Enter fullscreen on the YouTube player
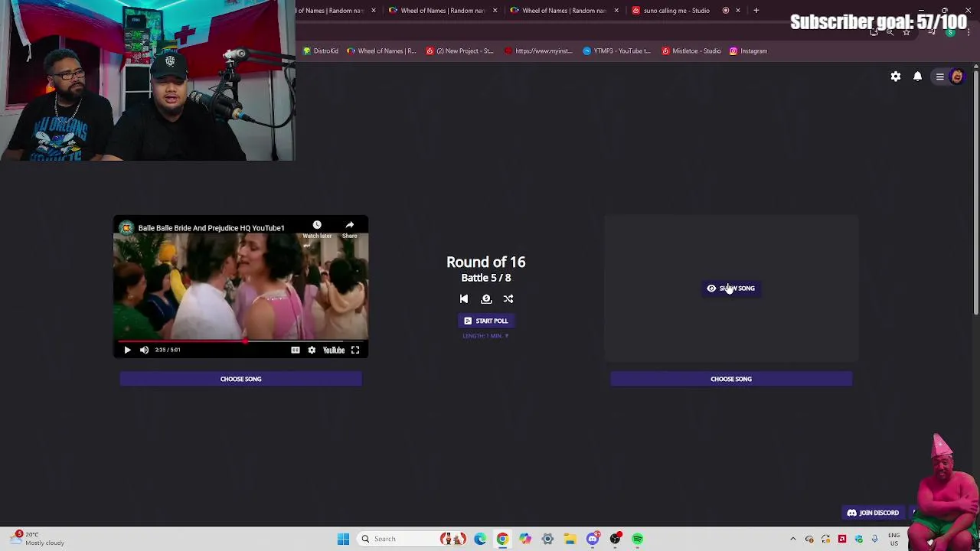The image size is (980, 551). click(355, 350)
